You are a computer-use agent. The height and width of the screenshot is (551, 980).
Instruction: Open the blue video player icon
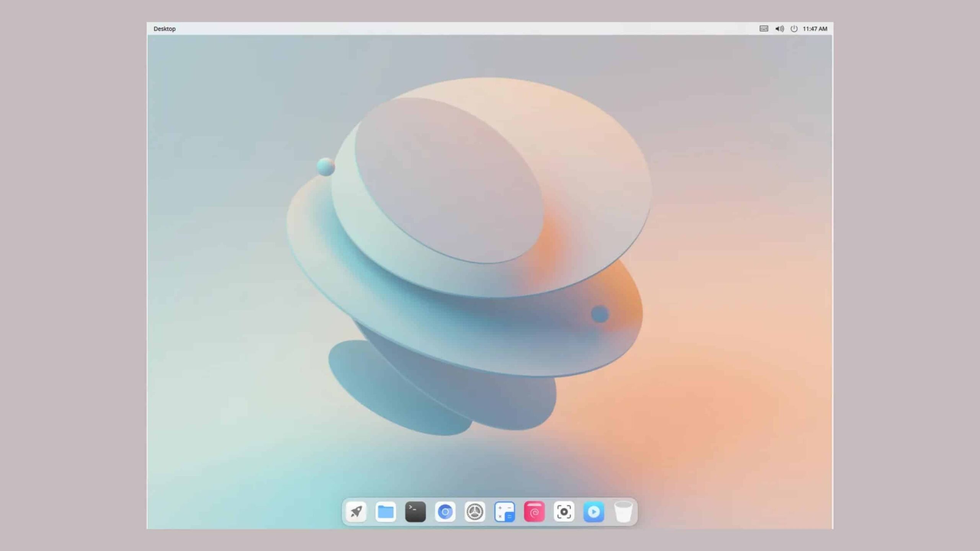pos(594,512)
